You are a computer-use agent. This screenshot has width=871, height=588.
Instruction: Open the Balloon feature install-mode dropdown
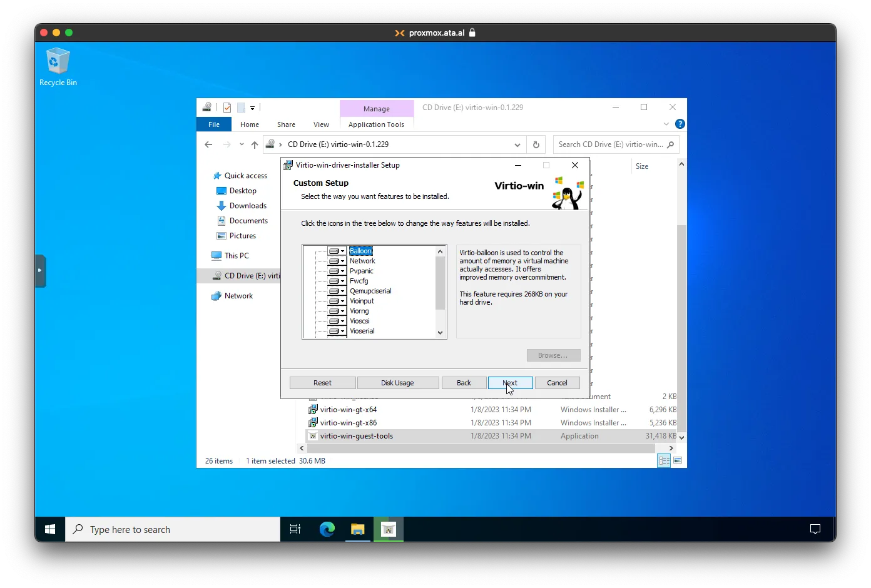tap(337, 251)
